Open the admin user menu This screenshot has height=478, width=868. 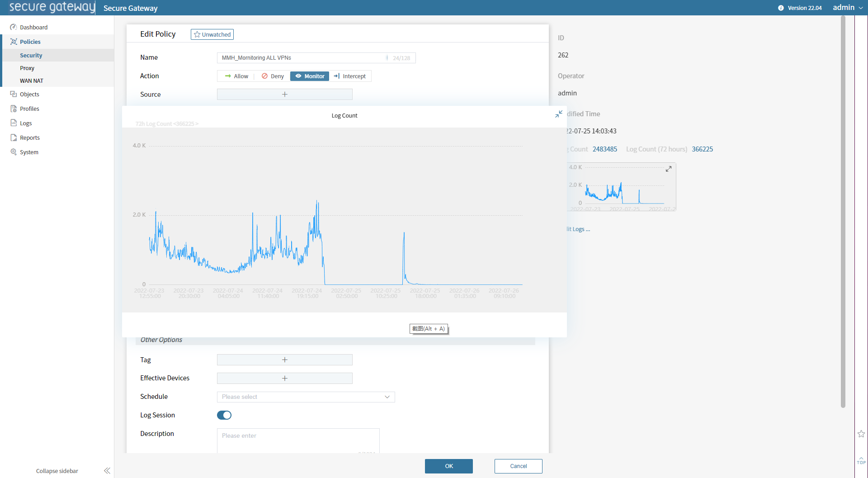(x=848, y=8)
